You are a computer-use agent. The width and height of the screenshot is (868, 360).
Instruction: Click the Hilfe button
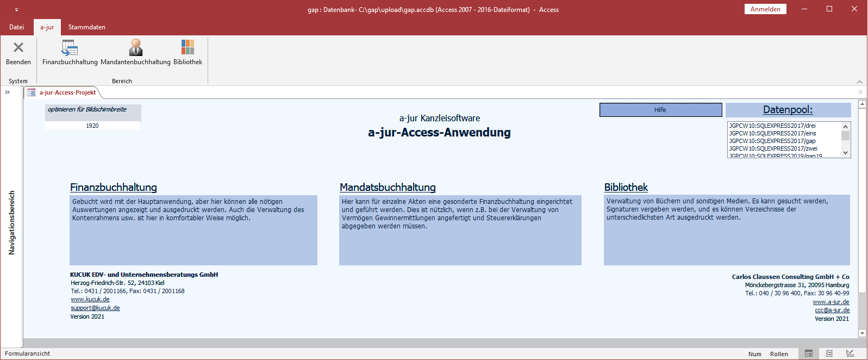(660, 110)
